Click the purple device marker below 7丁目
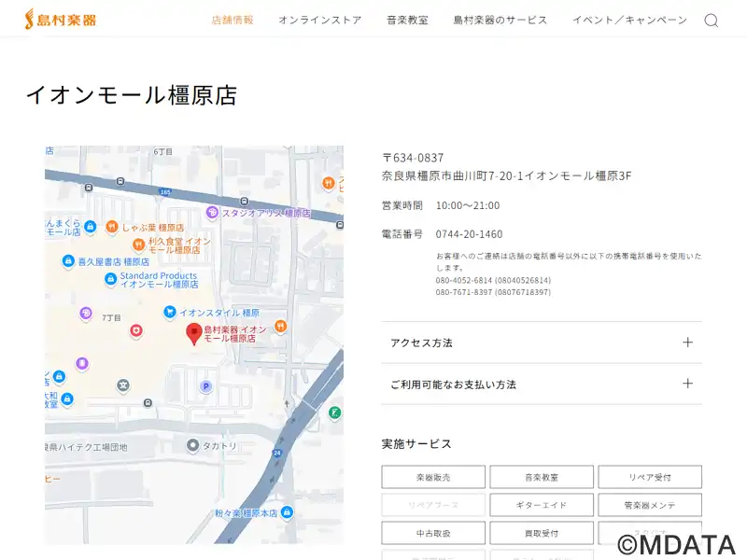 pyautogui.click(x=82, y=364)
